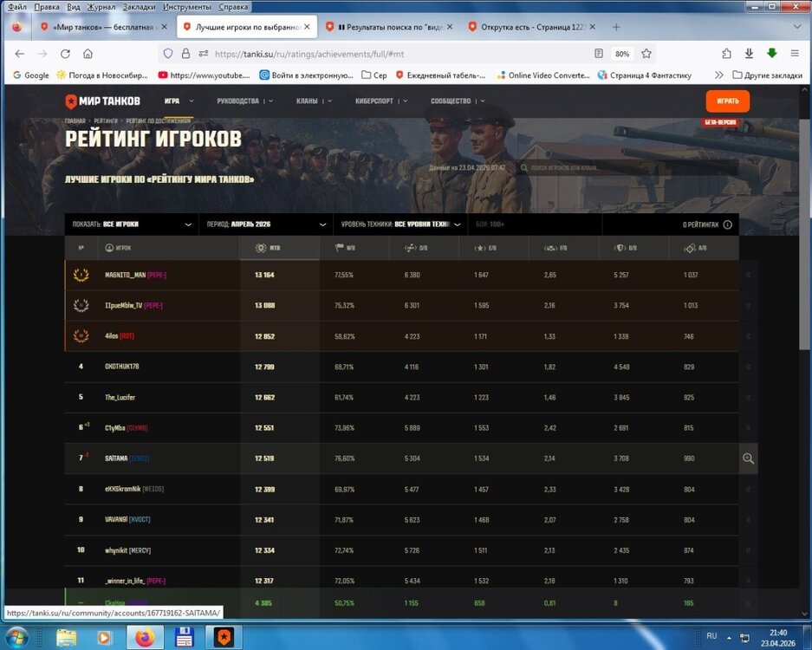The width and height of the screenshot is (812, 650).
Task: Click the RU language indicator in tray
Action: click(711, 635)
